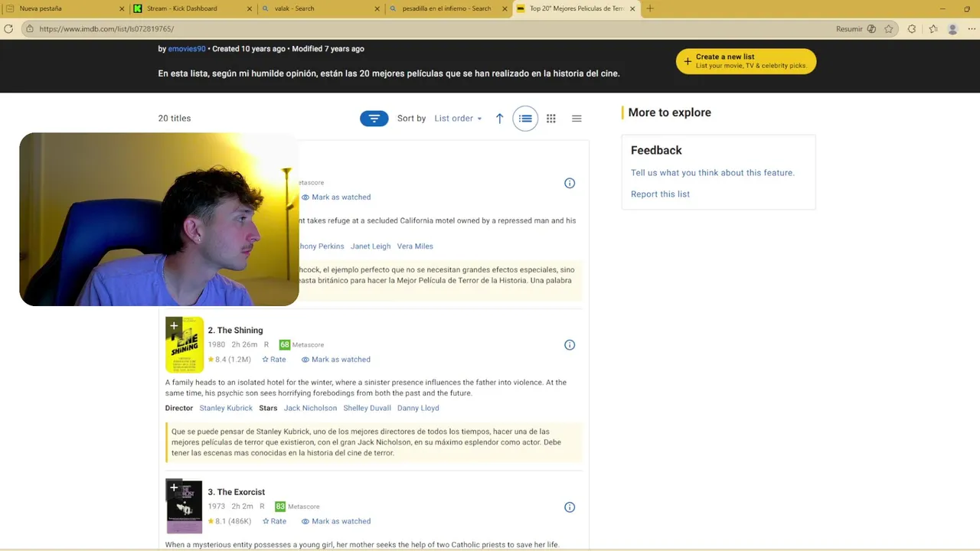Open Tell us what you think link
980x551 pixels.
(713, 173)
